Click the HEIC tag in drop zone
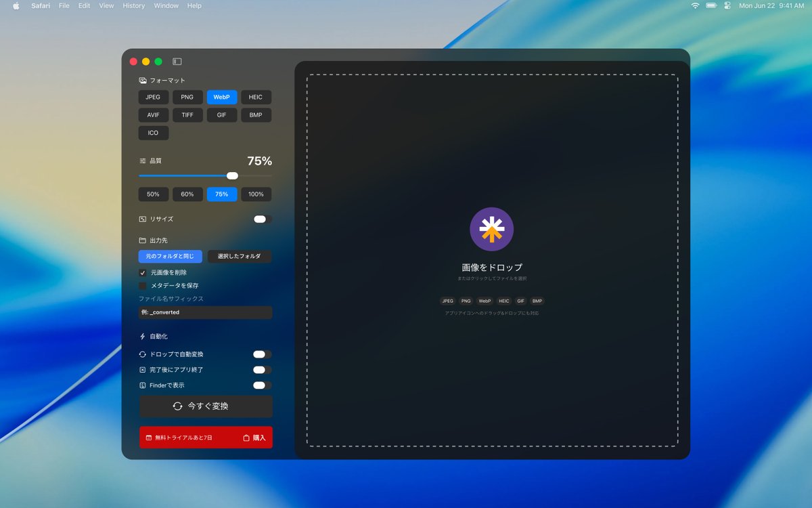The height and width of the screenshot is (508, 812). tap(504, 301)
